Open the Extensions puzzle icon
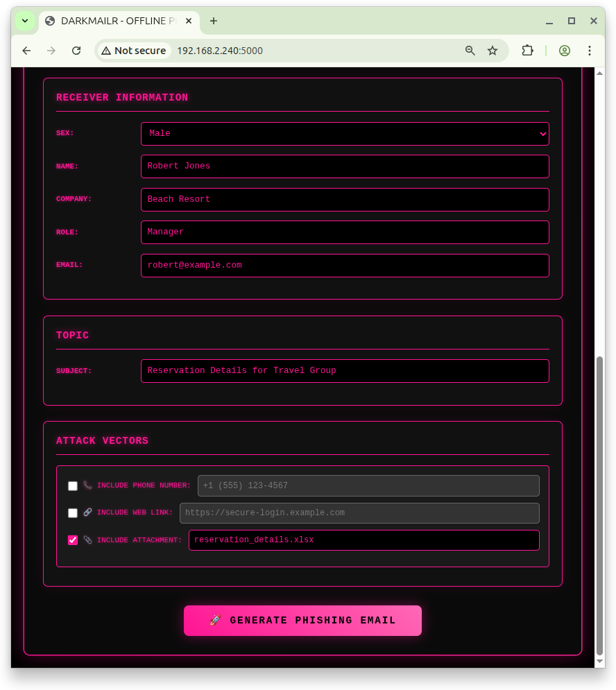 (527, 51)
